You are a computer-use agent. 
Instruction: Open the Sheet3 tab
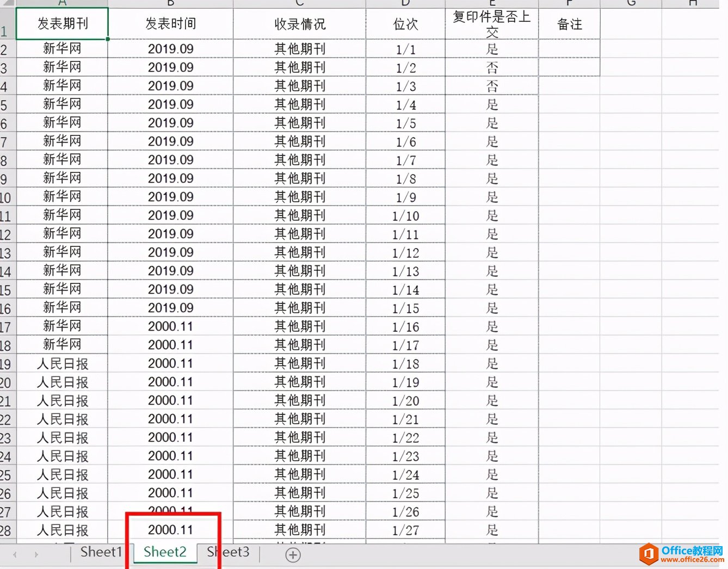point(228,552)
